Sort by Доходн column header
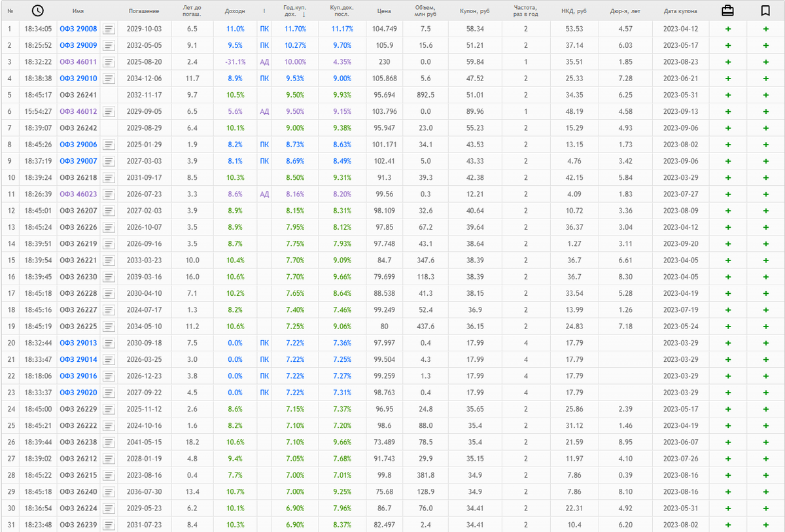This screenshot has width=785, height=532. coord(234,11)
